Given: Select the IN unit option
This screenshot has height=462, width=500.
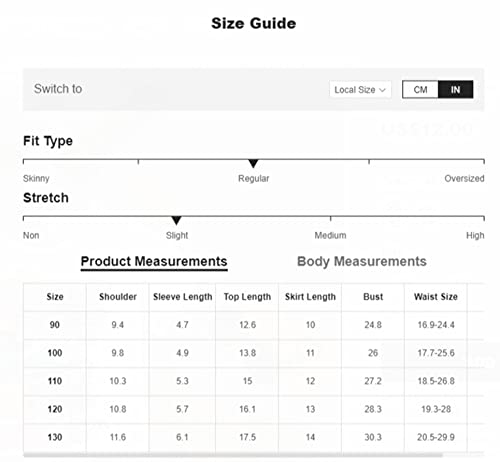Looking at the screenshot, I should [455, 89].
